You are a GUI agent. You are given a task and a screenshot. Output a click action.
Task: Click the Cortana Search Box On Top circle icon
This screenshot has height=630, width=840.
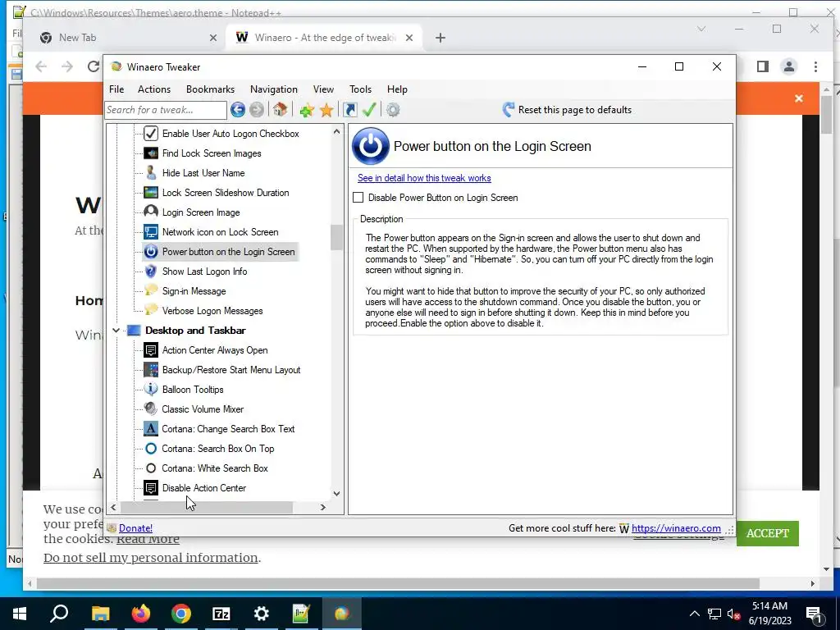click(151, 449)
